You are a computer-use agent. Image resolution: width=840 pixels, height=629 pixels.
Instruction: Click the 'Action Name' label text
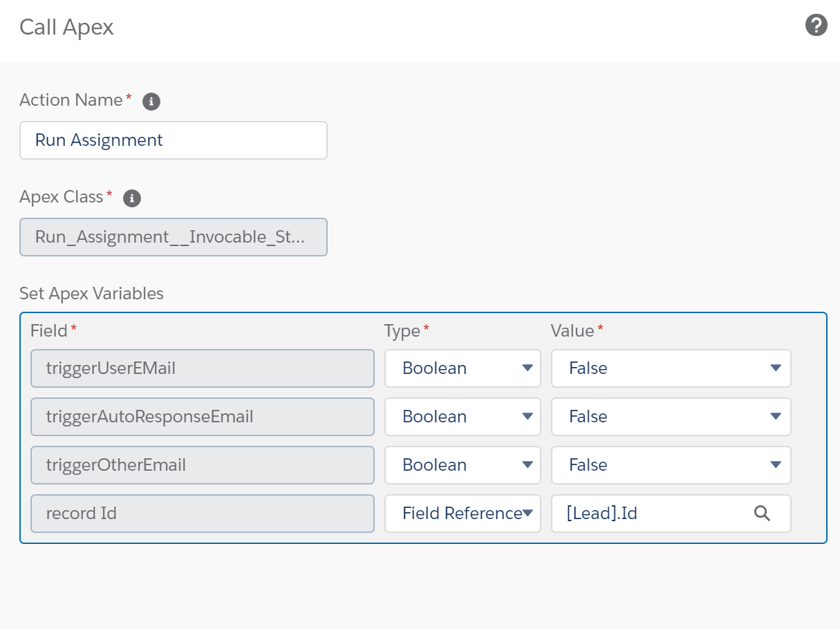[x=71, y=100]
